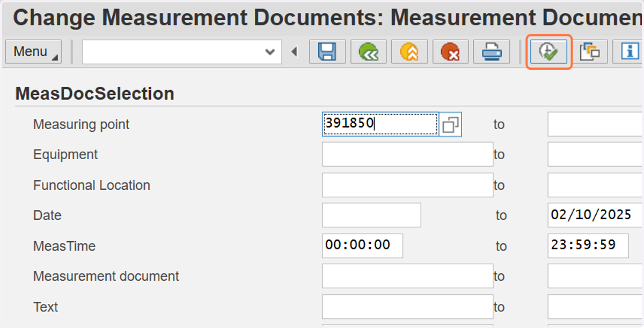
Task: Click the MeasDocSelection heading
Action: pos(95,94)
